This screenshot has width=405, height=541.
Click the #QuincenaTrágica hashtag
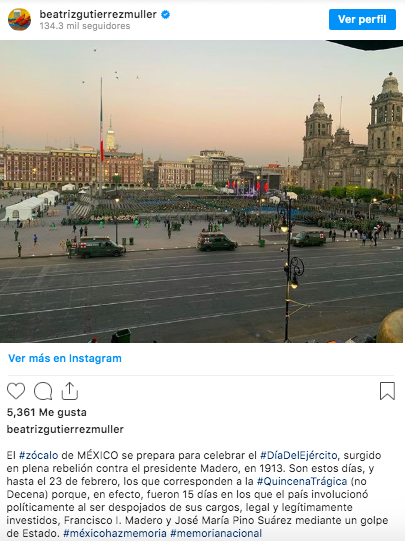[302, 481]
